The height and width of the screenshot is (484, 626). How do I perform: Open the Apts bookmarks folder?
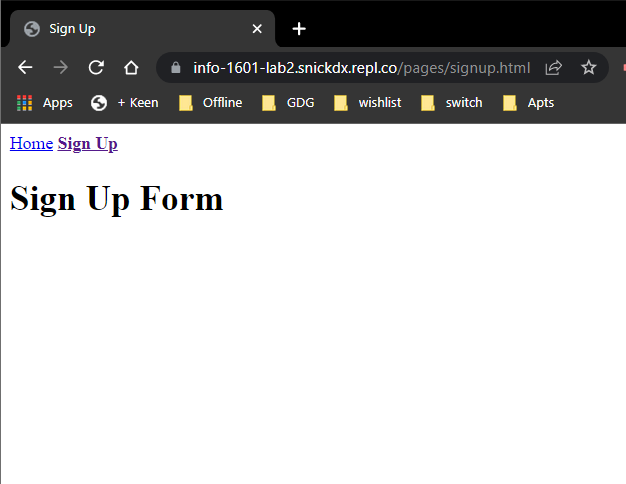click(x=529, y=103)
